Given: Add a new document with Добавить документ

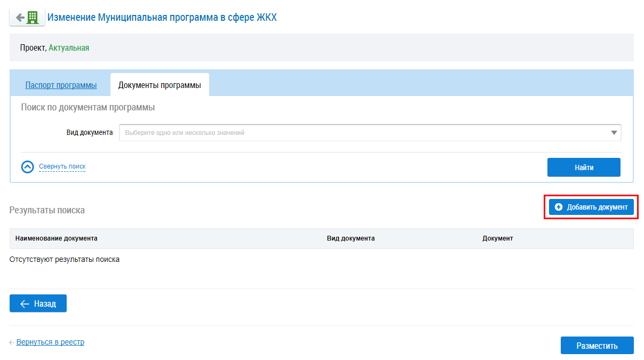Looking at the screenshot, I should click(591, 207).
